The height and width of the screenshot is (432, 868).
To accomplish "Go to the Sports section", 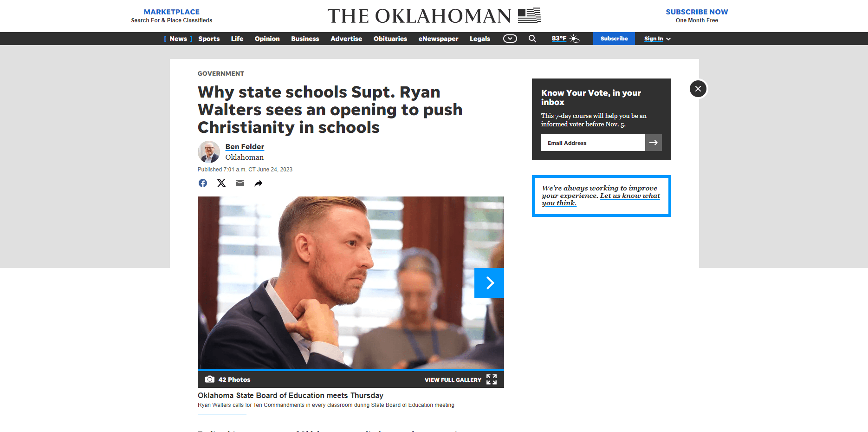I will pyautogui.click(x=209, y=39).
